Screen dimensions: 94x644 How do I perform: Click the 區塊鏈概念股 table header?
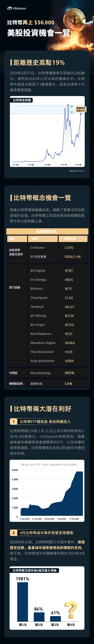pyautogui.click(x=47, y=231)
